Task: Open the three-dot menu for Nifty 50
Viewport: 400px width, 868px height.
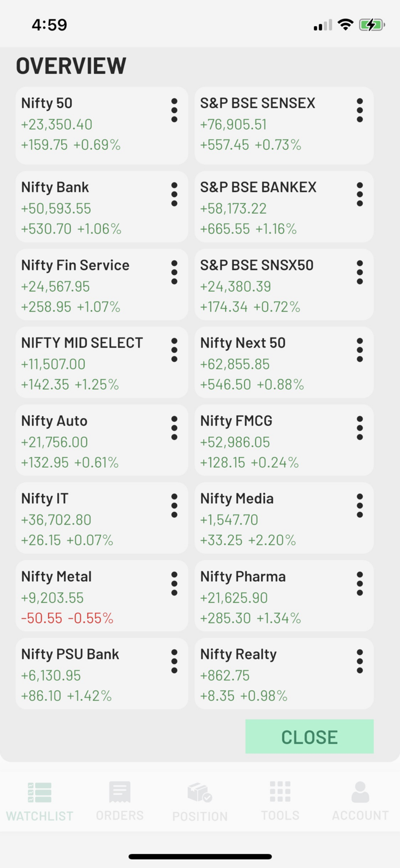Action: tap(174, 110)
